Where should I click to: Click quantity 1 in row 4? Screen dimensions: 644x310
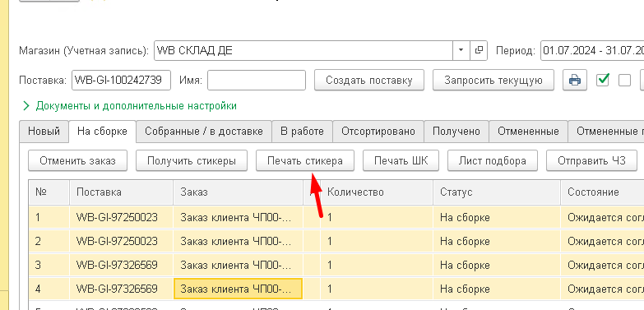coord(377,289)
